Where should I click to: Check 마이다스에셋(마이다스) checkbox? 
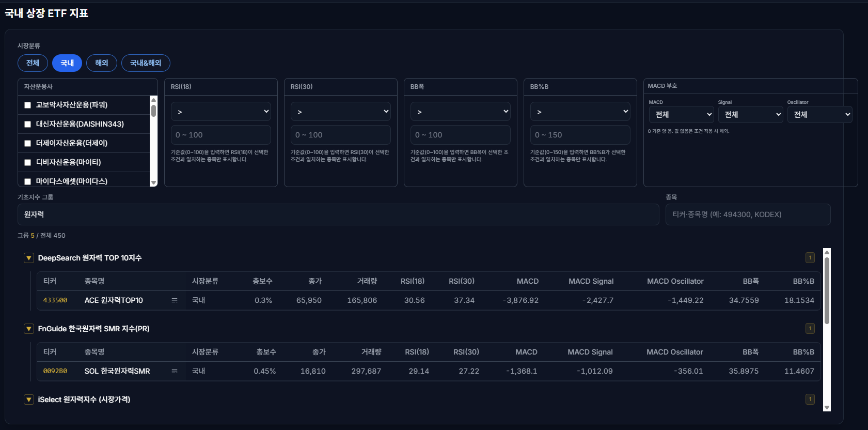28,181
